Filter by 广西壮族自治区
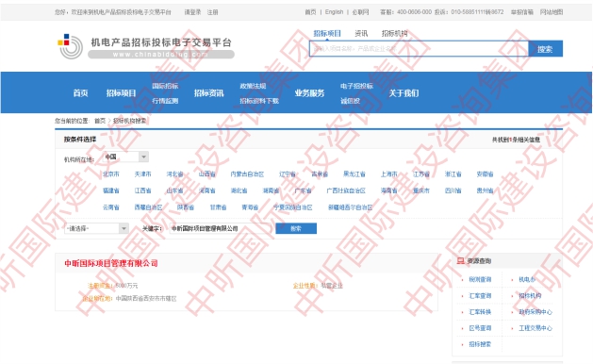Screen dimensions: 593x364 [x=346, y=190]
